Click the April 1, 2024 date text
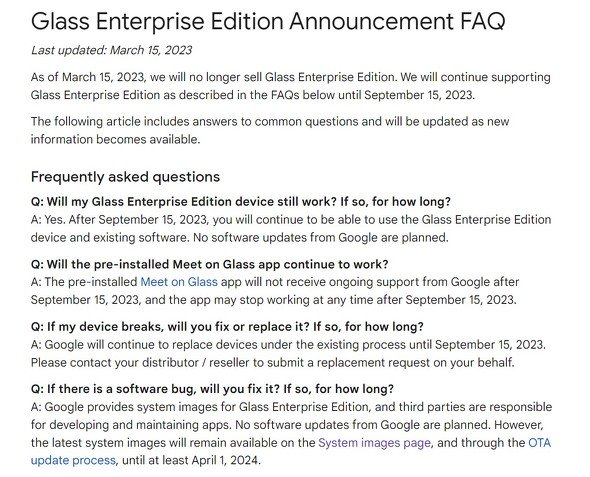This screenshot has height=477, width=590. click(225, 460)
